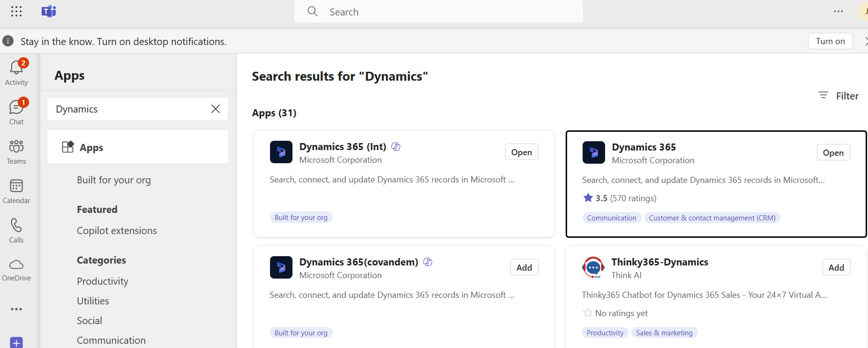Open the Thinky365-Dynamics title

coord(660,262)
